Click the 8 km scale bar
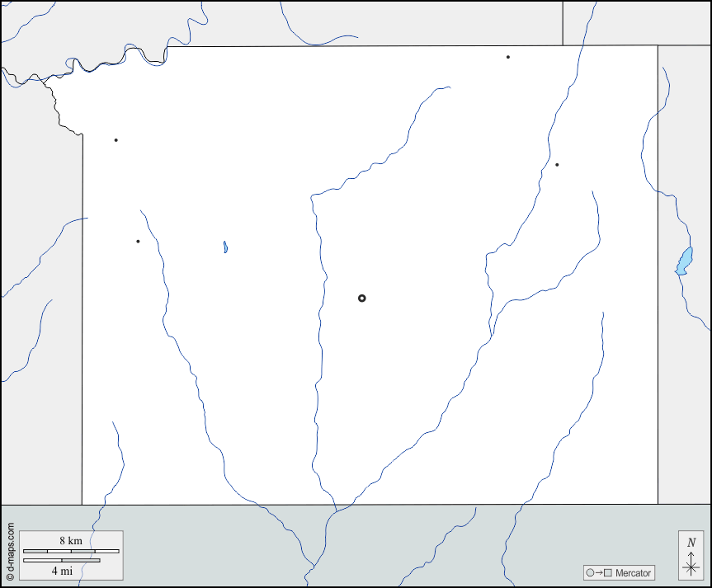This screenshot has height=588, width=712. pos(70,551)
